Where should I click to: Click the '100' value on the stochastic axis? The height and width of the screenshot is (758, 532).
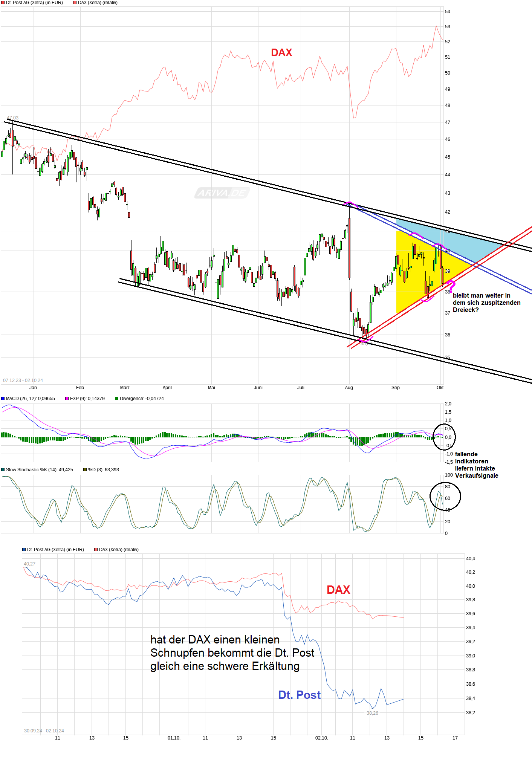pyautogui.click(x=449, y=475)
